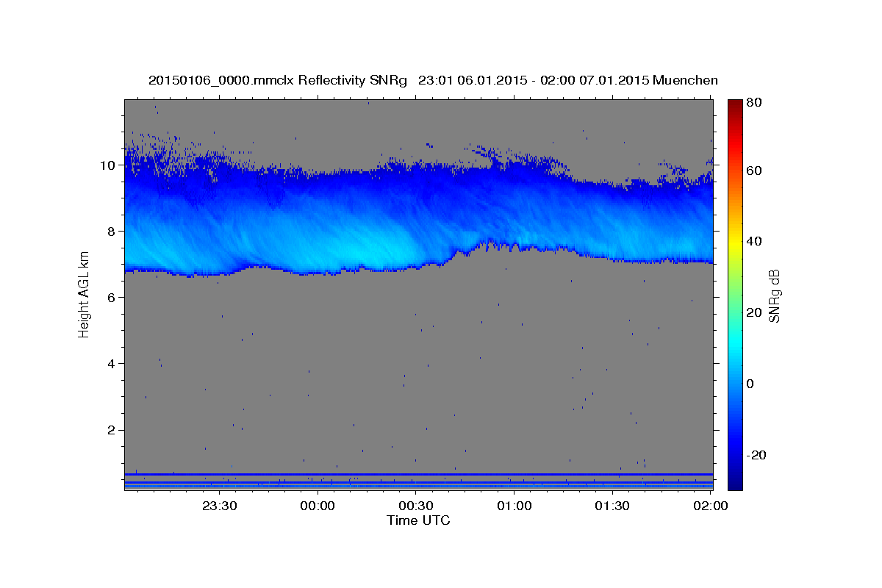
Task: Click the colorbar value -20
Action: (x=756, y=455)
